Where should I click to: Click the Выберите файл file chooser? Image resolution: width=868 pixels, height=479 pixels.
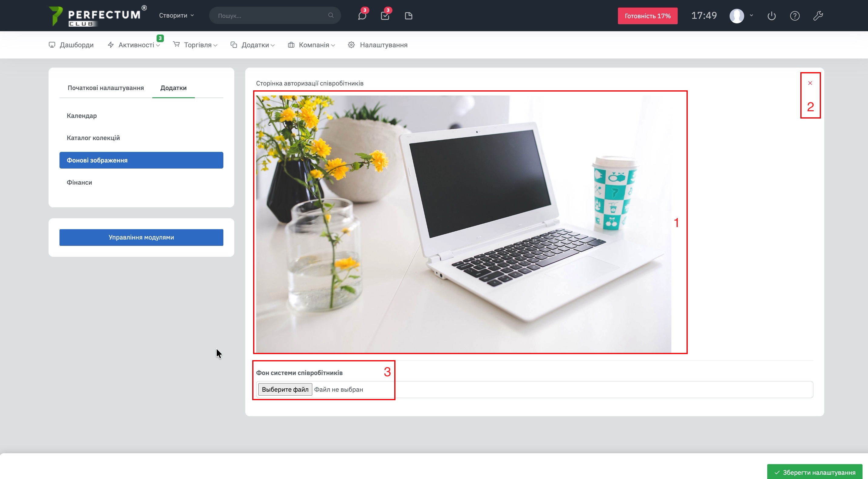(x=285, y=390)
